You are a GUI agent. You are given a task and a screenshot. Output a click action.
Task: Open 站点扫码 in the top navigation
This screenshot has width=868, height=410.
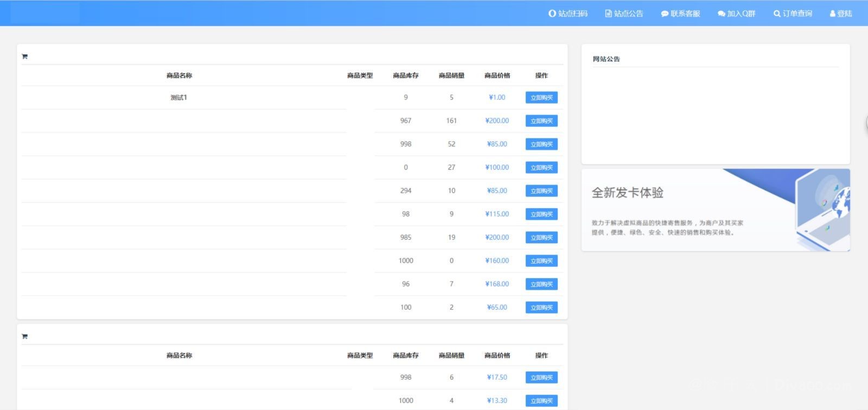pyautogui.click(x=568, y=14)
